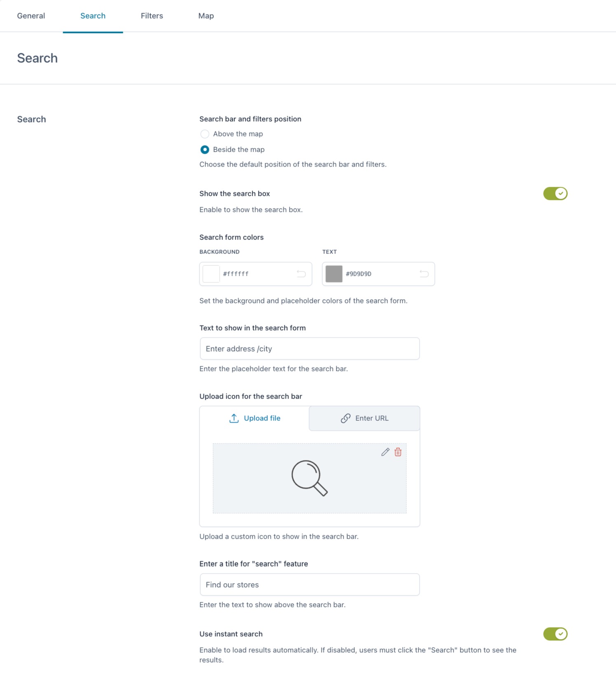The height and width of the screenshot is (680, 616).
Task: Select the Beside the map option
Action: tap(205, 150)
